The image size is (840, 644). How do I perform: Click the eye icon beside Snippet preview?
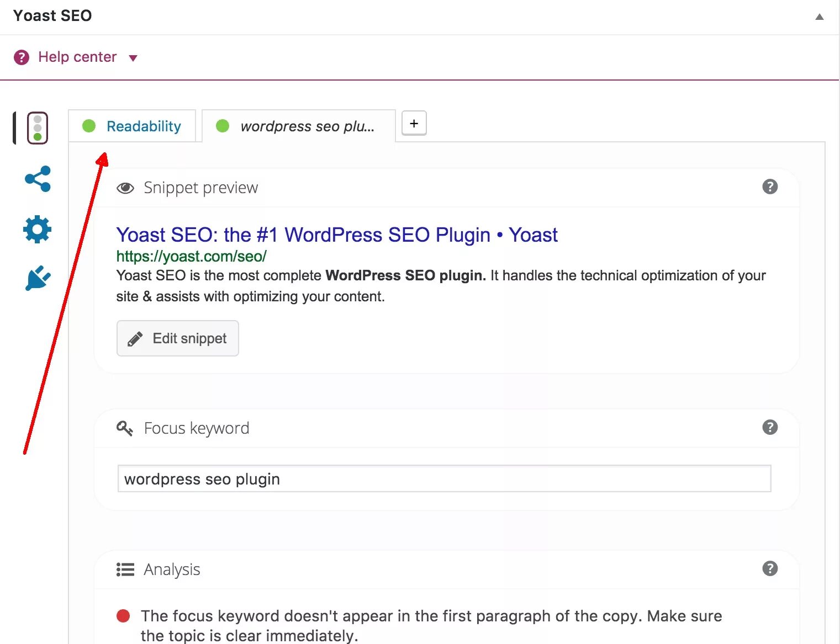pos(125,188)
